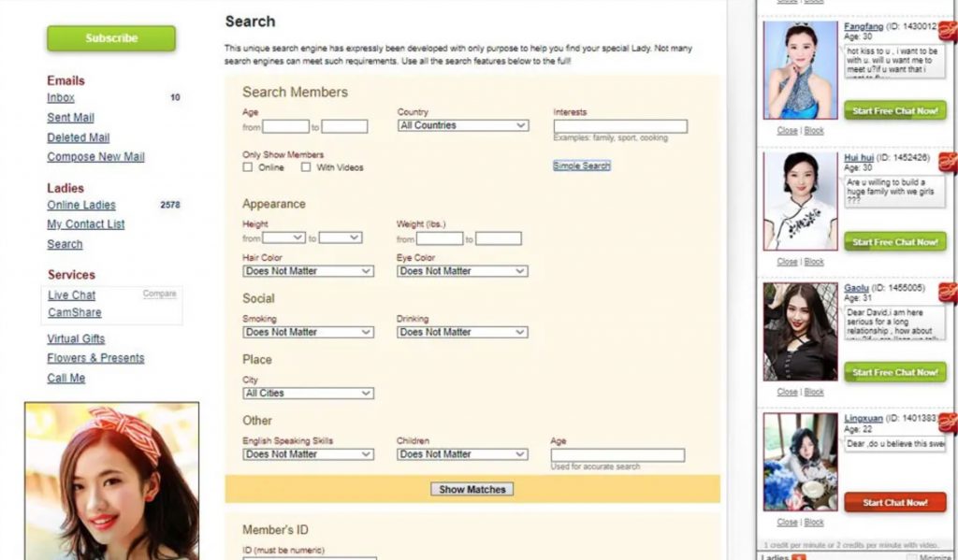Click the red icon beside Hui hui's invite

[x=947, y=164]
